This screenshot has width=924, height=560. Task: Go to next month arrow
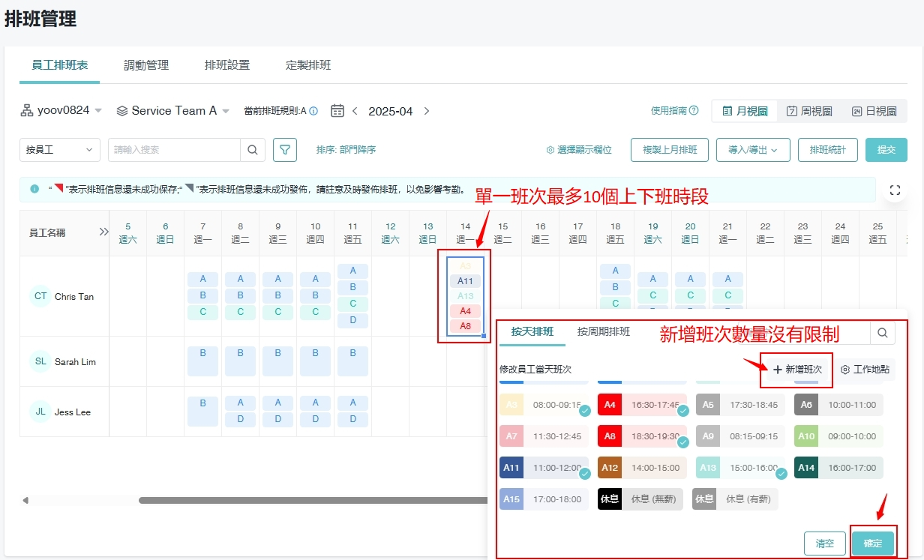pyautogui.click(x=427, y=111)
